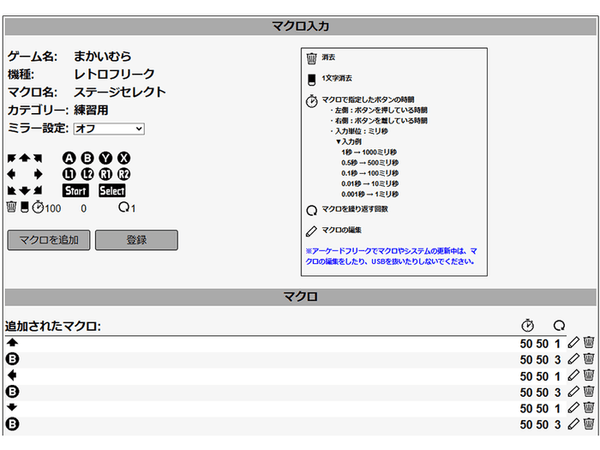The width and height of the screenshot is (600, 450).
Task: Add the R1 button to macro
Action: pos(106,174)
